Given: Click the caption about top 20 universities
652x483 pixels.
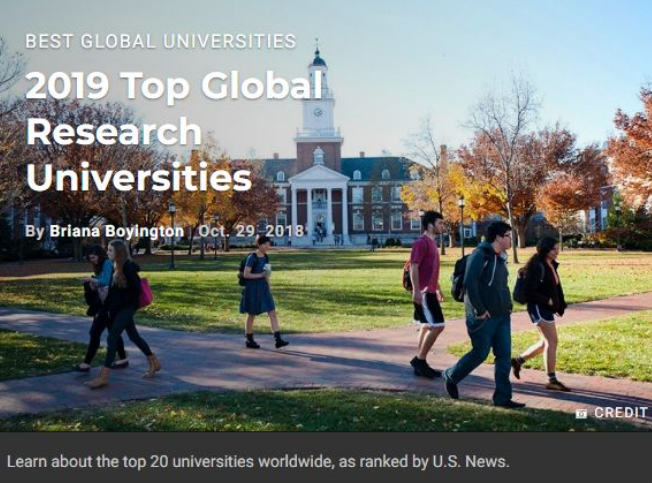Looking at the screenshot, I should point(258,461).
